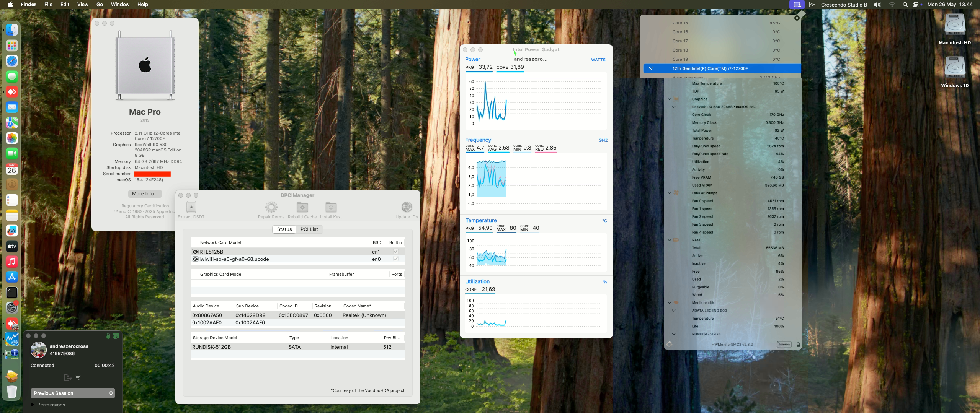Image resolution: width=980 pixels, height=413 pixels.
Task: Click the More Info button in About This Mac
Action: coord(145,193)
